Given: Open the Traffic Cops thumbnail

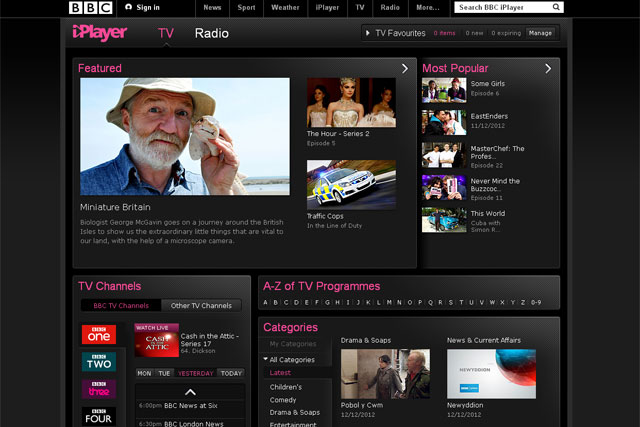Looking at the screenshot, I should [x=351, y=185].
